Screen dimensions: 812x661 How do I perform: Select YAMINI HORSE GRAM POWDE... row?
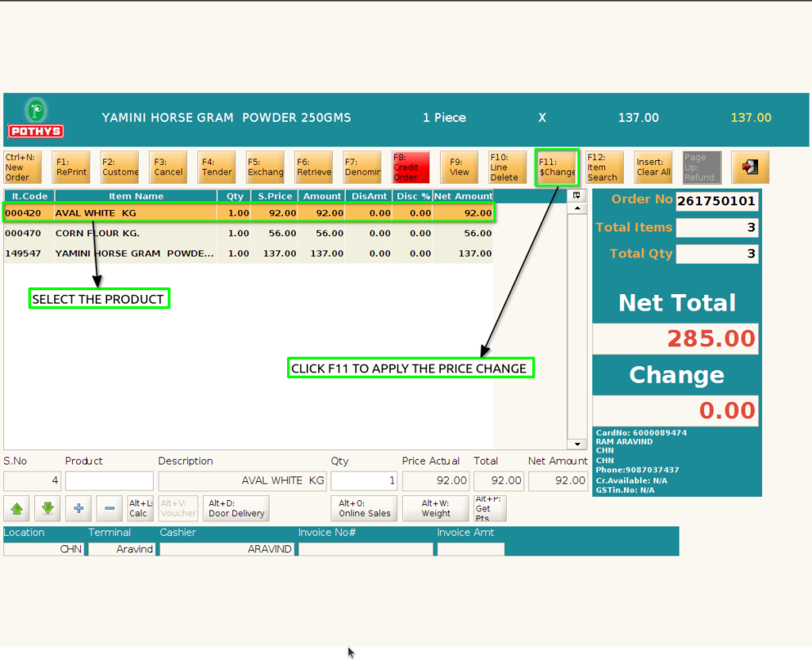[x=248, y=253]
